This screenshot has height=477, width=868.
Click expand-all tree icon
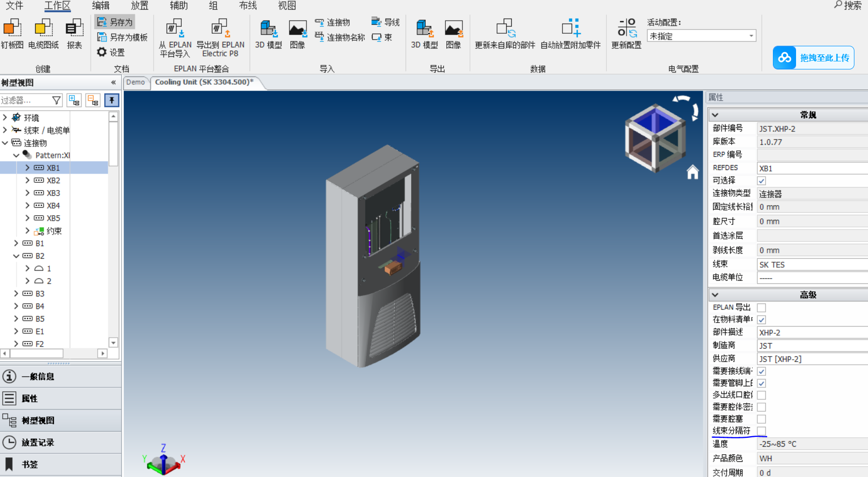click(74, 101)
